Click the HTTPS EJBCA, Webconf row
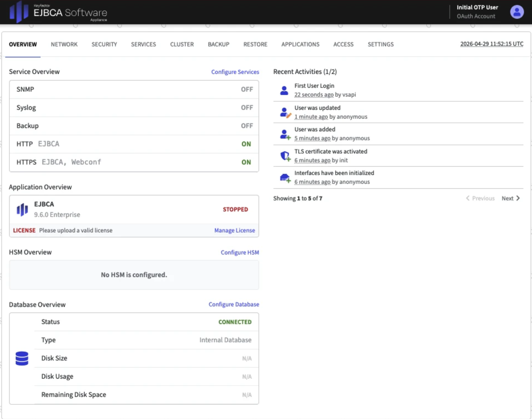Image resolution: width=532 pixels, height=419 pixels. point(134,162)
